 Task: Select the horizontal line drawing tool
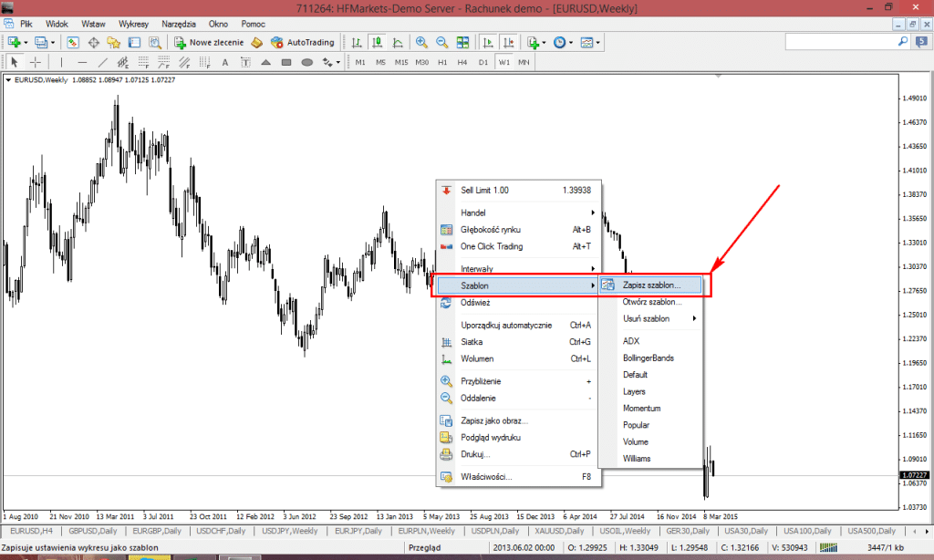82,62
